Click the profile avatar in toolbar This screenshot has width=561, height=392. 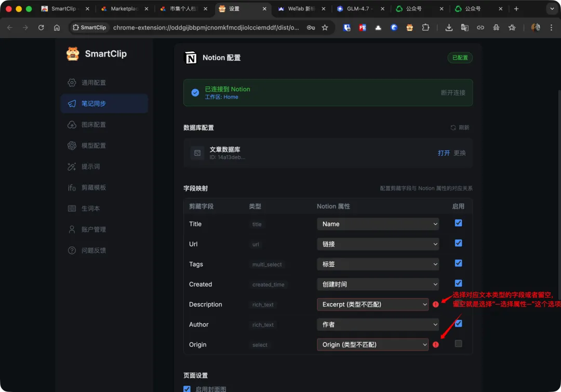[x=536, y=28]
